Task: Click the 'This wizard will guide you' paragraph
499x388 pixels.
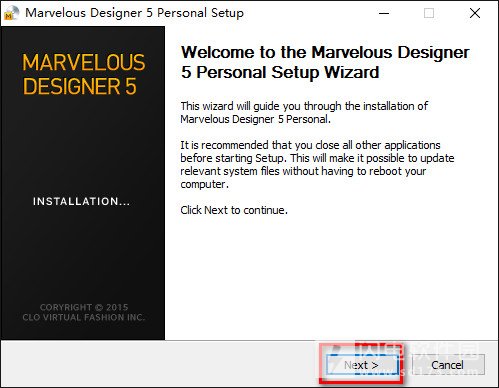Action: point(304,113)
